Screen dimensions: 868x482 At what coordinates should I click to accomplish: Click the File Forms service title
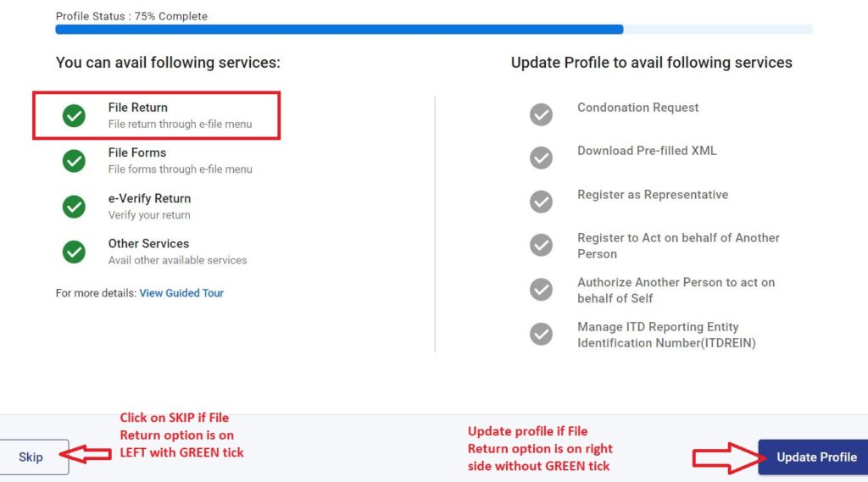(137, 152)
